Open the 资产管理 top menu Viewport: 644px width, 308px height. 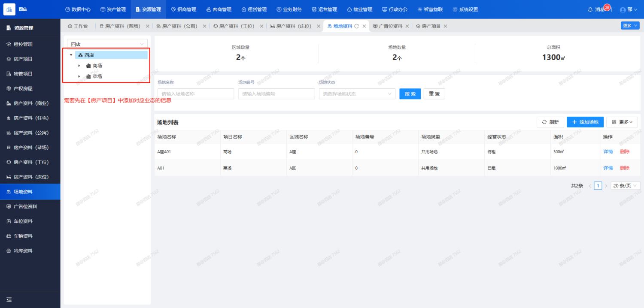click(x=113, y=9)
